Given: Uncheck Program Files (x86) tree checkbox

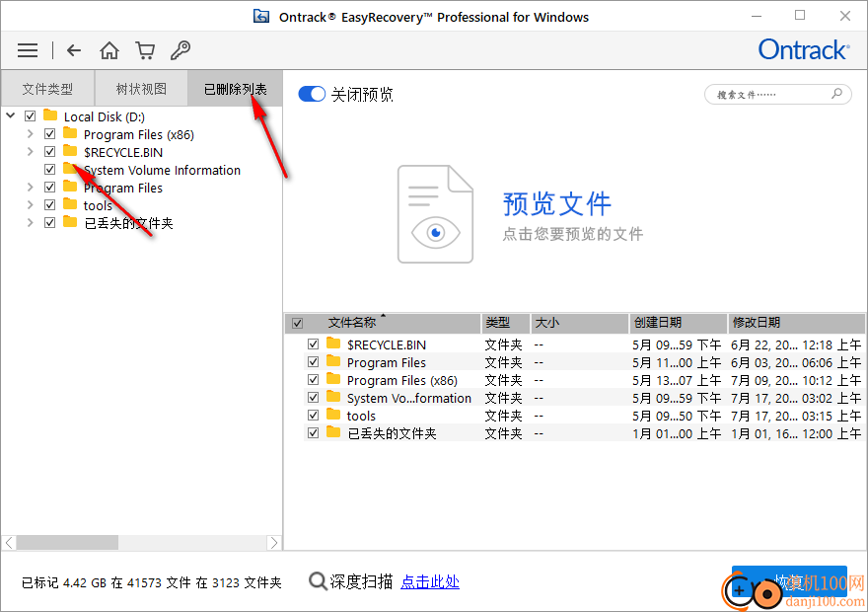Looking at the screenshot, I should pyautogui.click(x=50, y=134).
